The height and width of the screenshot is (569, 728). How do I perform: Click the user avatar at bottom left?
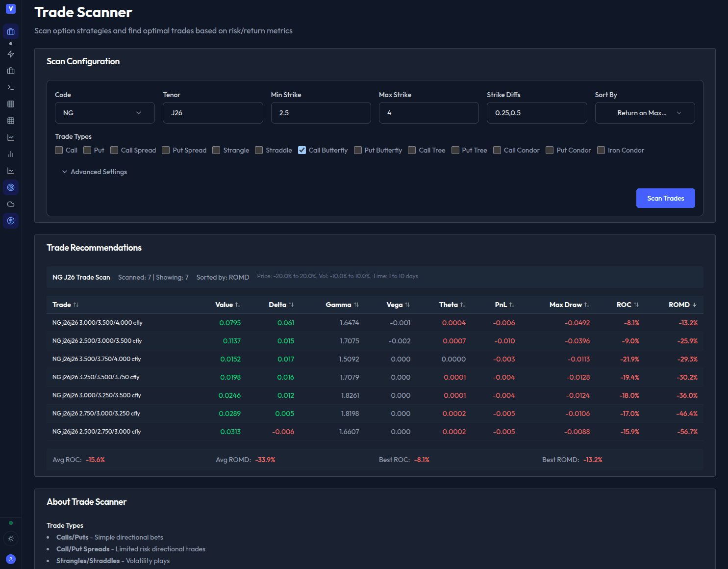pos(11,559)
